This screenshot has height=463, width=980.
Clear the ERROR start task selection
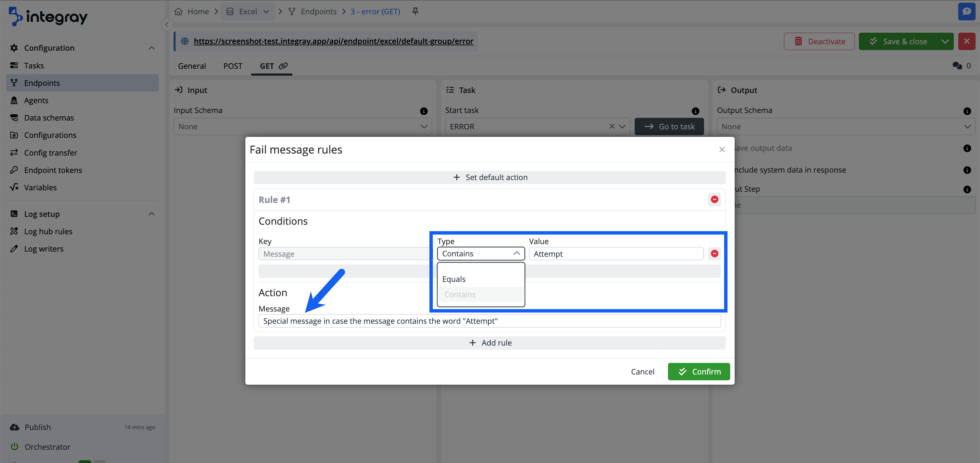click(x=612, y=126)
